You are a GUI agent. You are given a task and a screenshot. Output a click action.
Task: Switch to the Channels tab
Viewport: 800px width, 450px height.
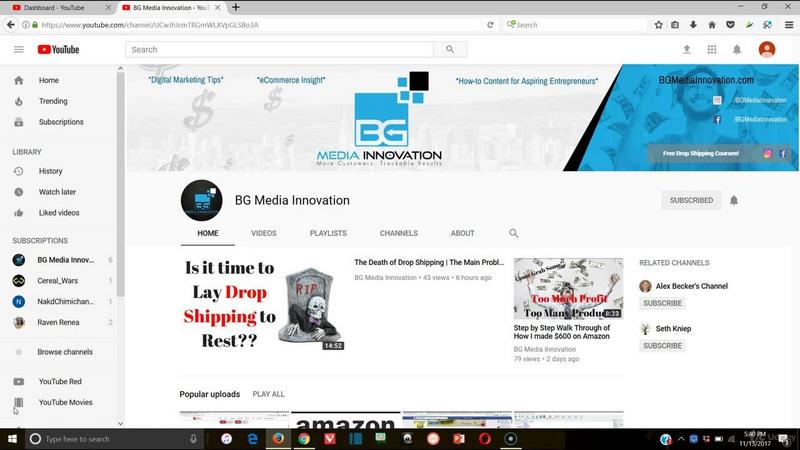398,233
